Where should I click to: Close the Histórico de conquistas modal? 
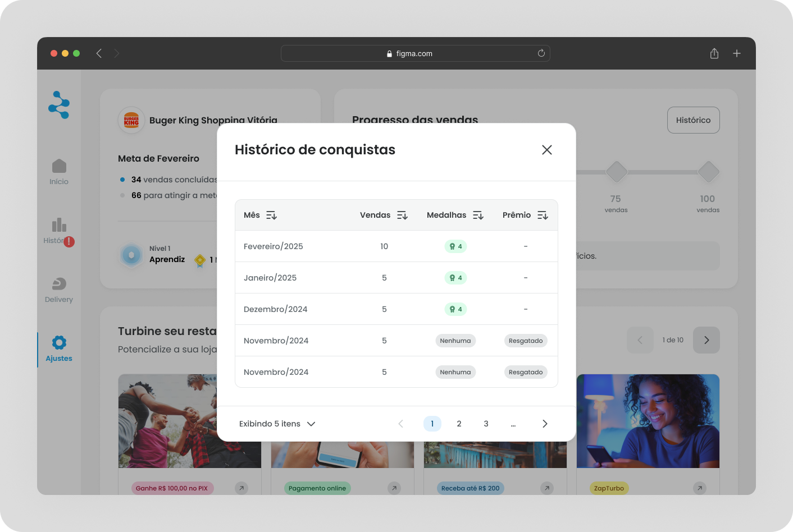(546, 150)
